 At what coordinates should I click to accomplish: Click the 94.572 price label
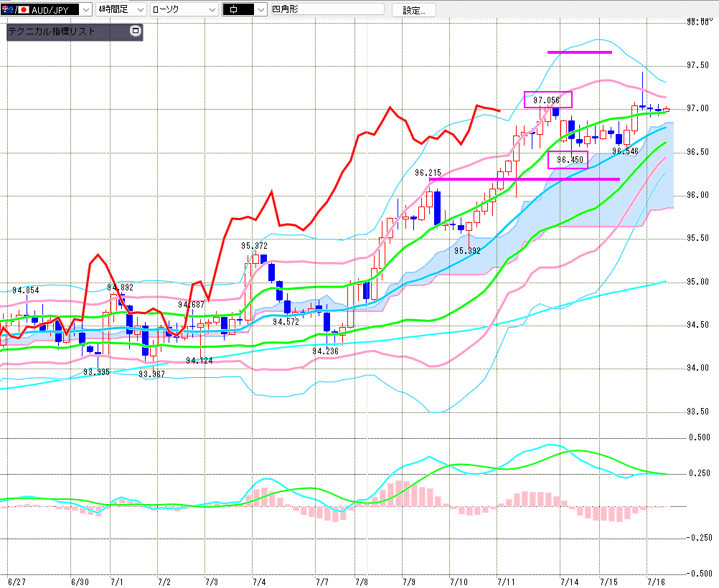click(x=286, y=322)
